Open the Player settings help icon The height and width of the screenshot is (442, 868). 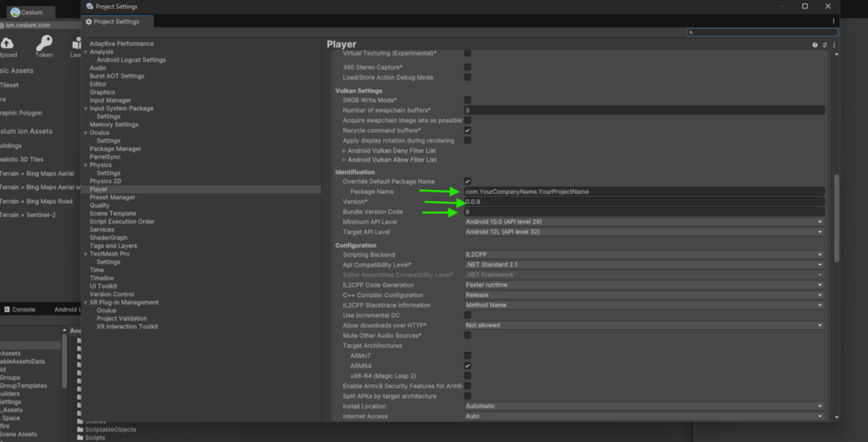pos(815,44)
